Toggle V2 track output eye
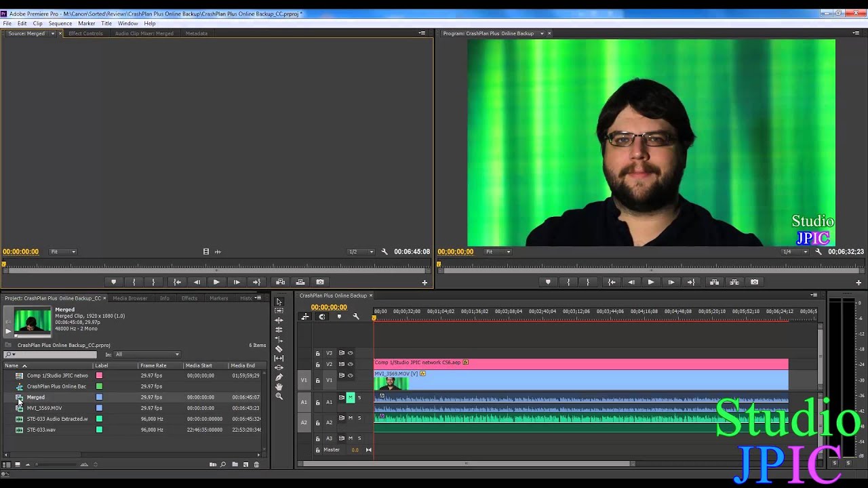The height and width of the screenshot is (488, 868). [x=351, y=364]
